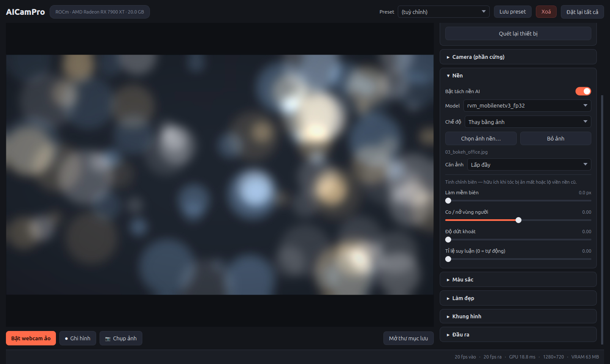Click Quét lại thiết bị button
This screenshot has height=364, width=610.
click(518, 33)
